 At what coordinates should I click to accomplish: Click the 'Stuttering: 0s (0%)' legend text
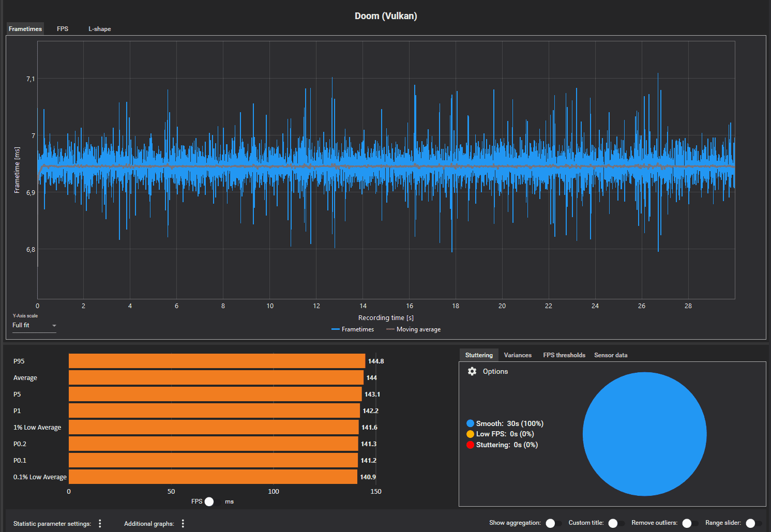tap(507, 445)
